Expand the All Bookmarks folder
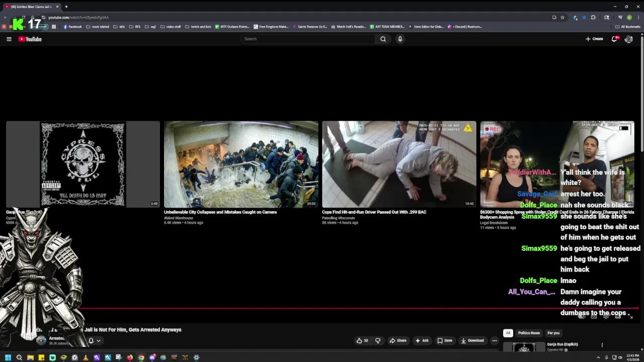The height and width of the screenshot is (362, 644). coord(627,27)
